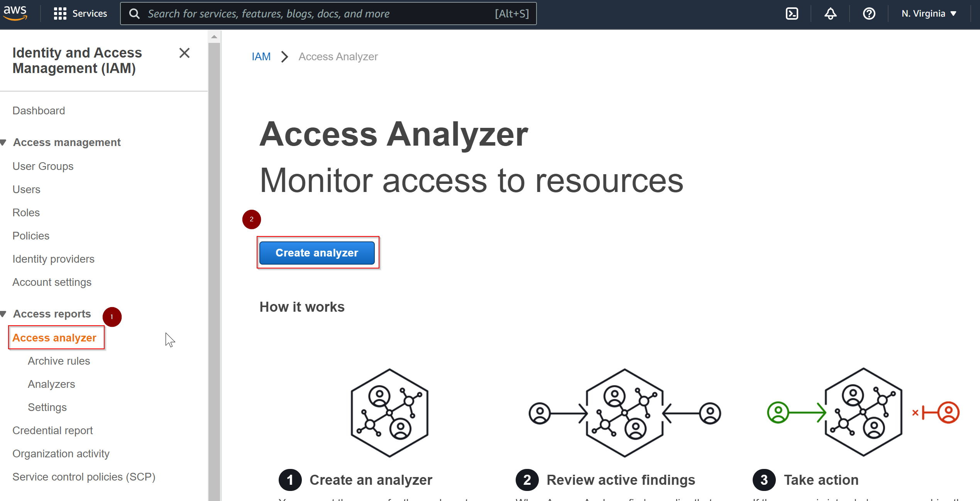Open Roles in the sidebar
980x501 pixels.
click(x=26, y=213)
